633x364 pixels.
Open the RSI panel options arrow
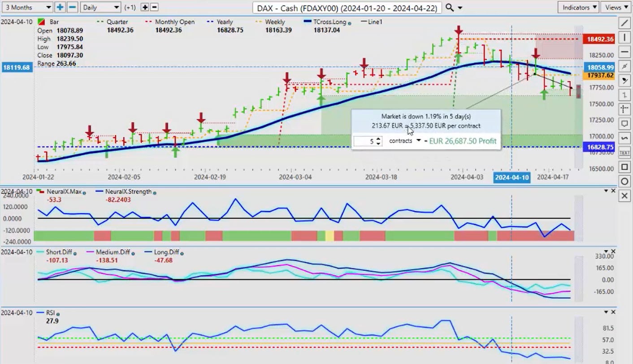606,312
